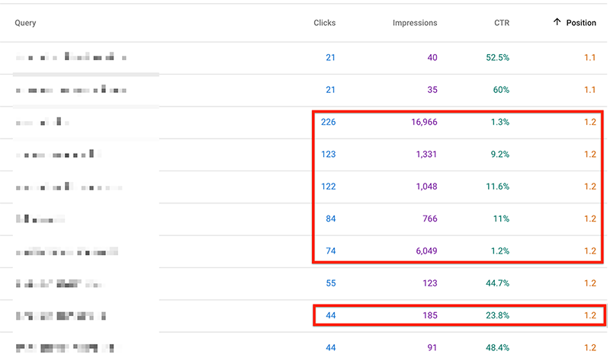Click the 123 clicks value beside 1,331 impressions
Screen dimensions: 610x364
click(x=329, y=155)
